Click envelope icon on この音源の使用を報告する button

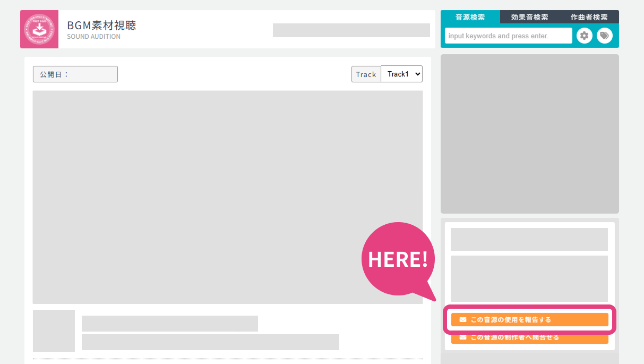462,320
